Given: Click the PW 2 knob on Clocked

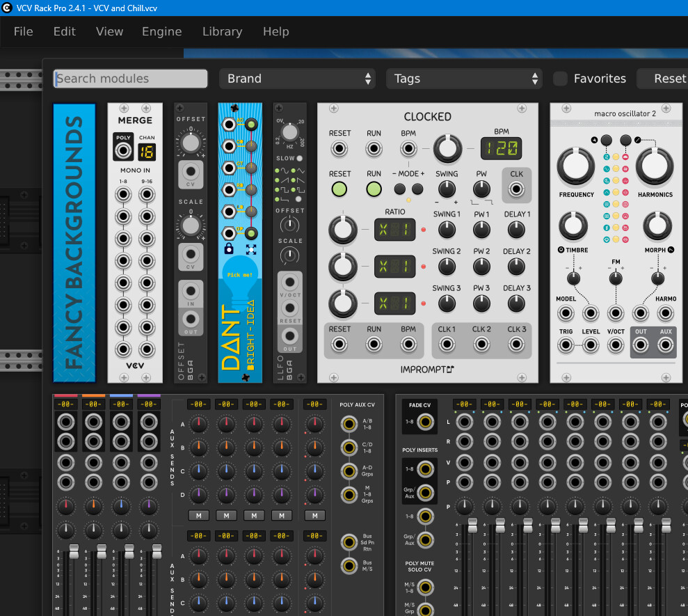Looking at the screenshot, I should [481, 267].
